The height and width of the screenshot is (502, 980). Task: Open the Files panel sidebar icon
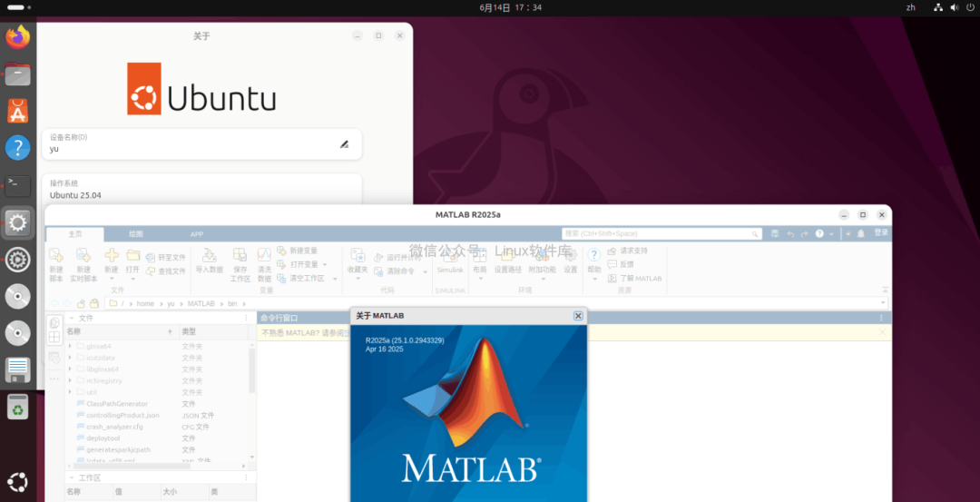tap(54, 322)
